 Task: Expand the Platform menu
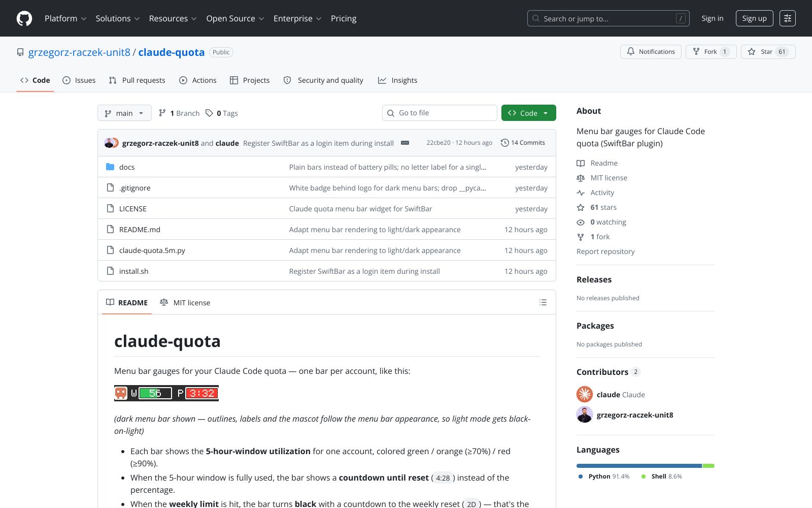[x=65, y=18]
